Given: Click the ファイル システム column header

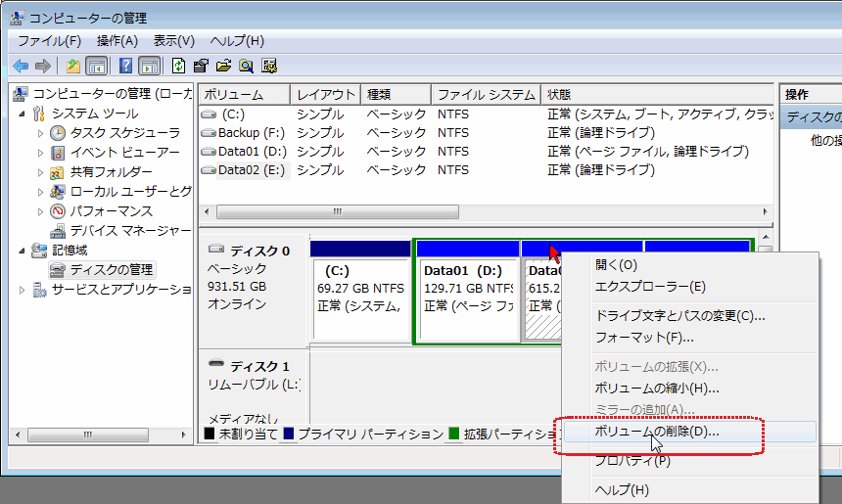Looking at the screenshot, I should 485,95.
